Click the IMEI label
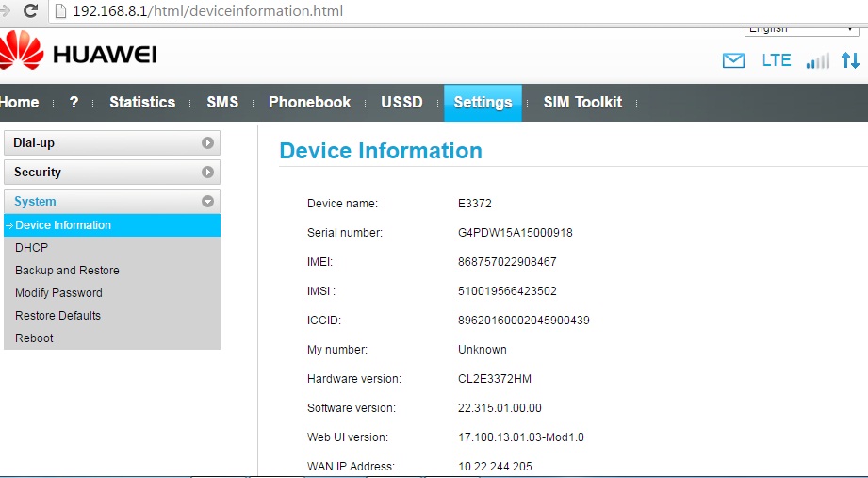The height and width of the screenshot is (478, 868). [x=319, y=262]
